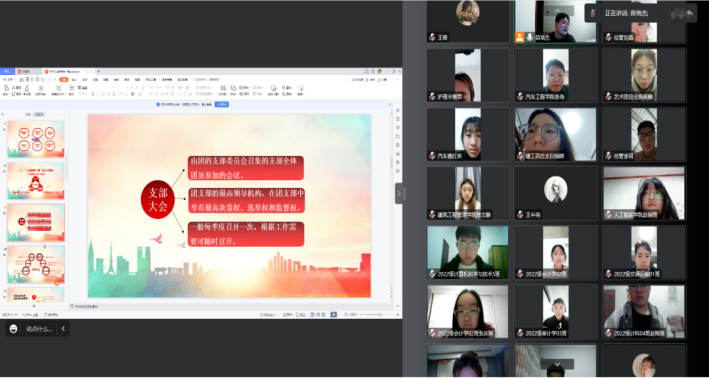Click the command search box in the ribbon
709x378 pixels.
207,80
